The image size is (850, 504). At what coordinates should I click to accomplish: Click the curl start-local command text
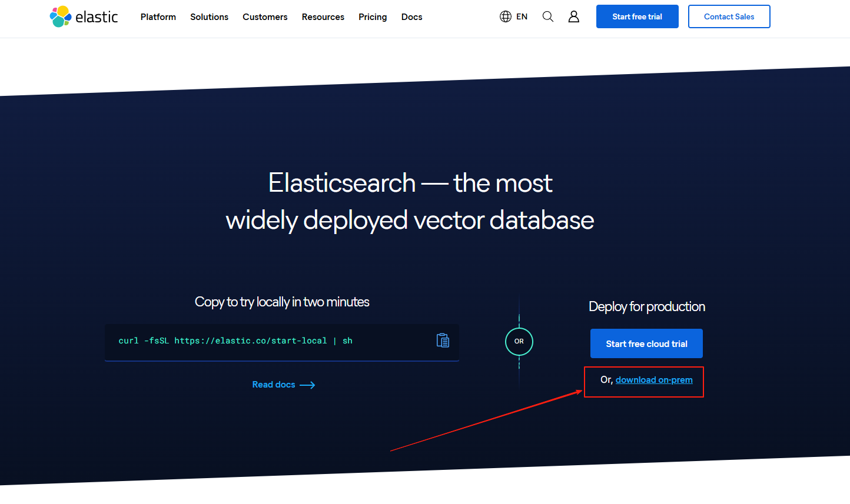click(x=235, y=341)
